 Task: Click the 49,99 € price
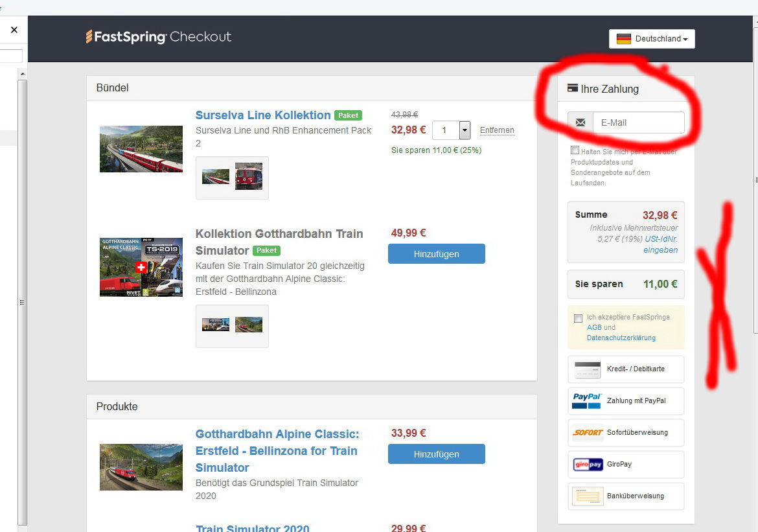(409, 233)
